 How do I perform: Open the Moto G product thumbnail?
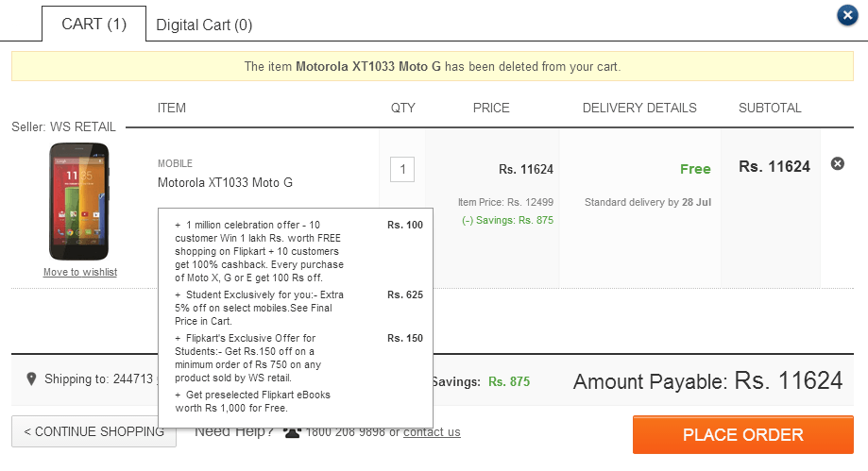(x=79, y=201)
